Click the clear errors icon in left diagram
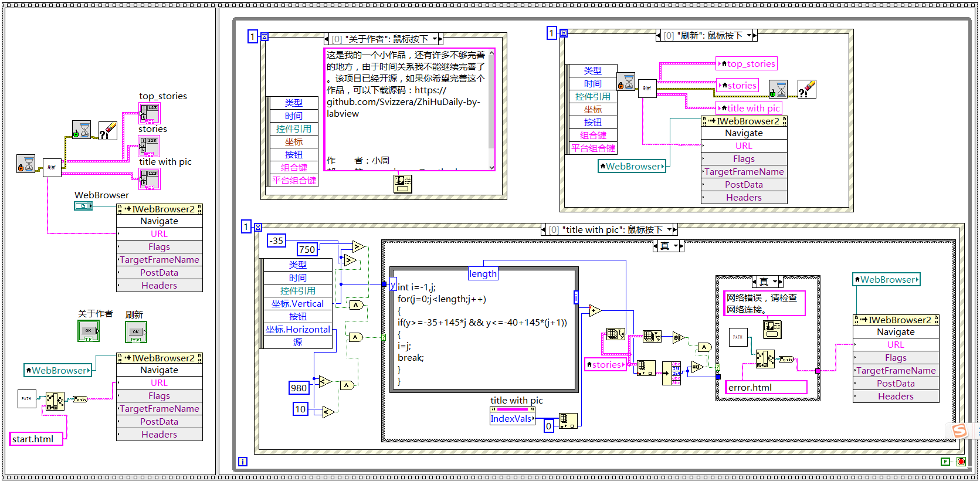The height and width of the screenshot is (481, 980). [108, 130]
